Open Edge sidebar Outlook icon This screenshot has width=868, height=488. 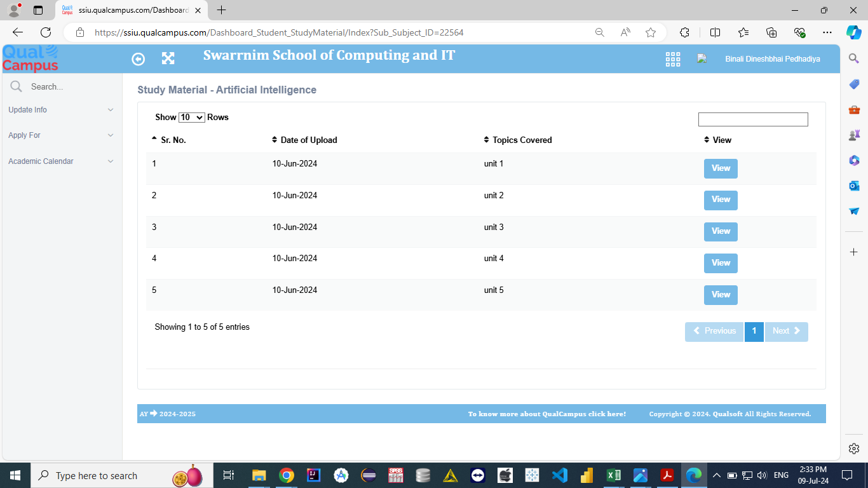tap(854, 186)
